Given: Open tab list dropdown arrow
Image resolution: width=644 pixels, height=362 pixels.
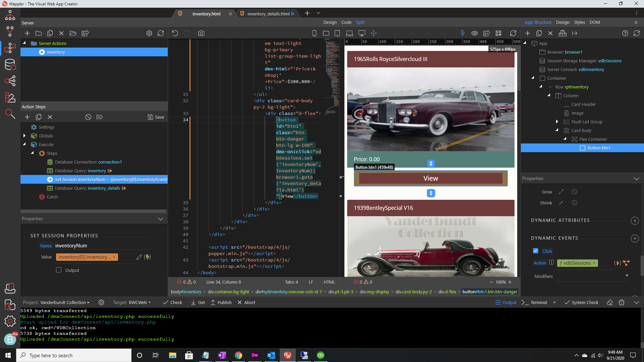Looking at the screenshot, I should click(x=319, y=13).
